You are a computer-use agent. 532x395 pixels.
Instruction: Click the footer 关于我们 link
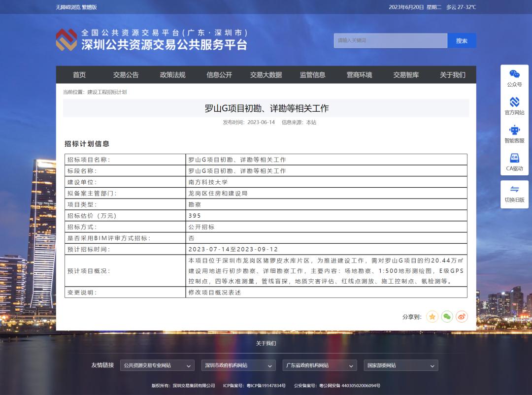pyautogui.click(x=266, y=343)
